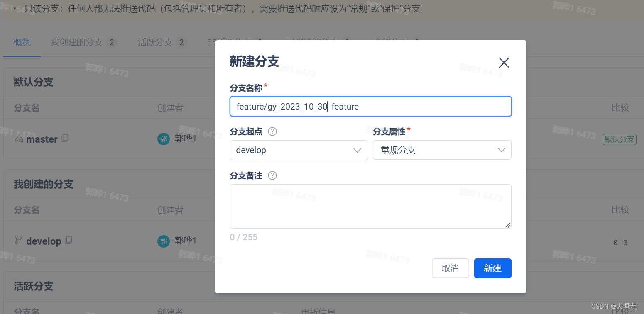Click the 默认分支 tag on master row

pos(620,139)
